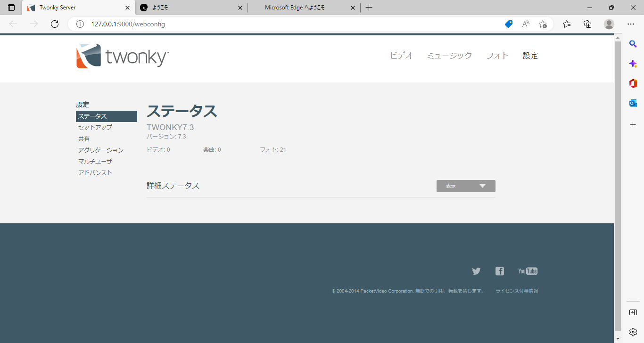The height and width of the screenshot is (343, 644).
Task: Click the sidebar add plus icon
Action: [x=633, y=125]
